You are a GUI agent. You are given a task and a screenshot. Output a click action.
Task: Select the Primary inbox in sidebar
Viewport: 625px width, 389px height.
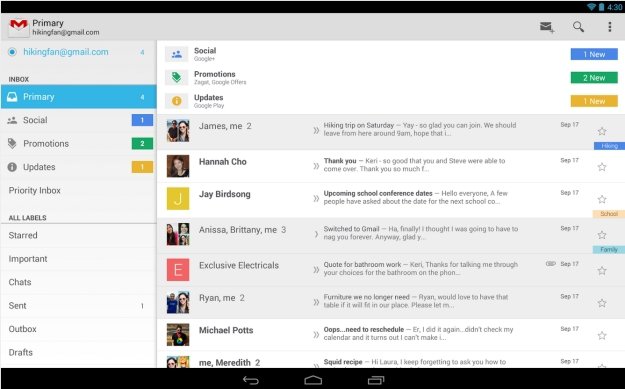pos(79,97)
